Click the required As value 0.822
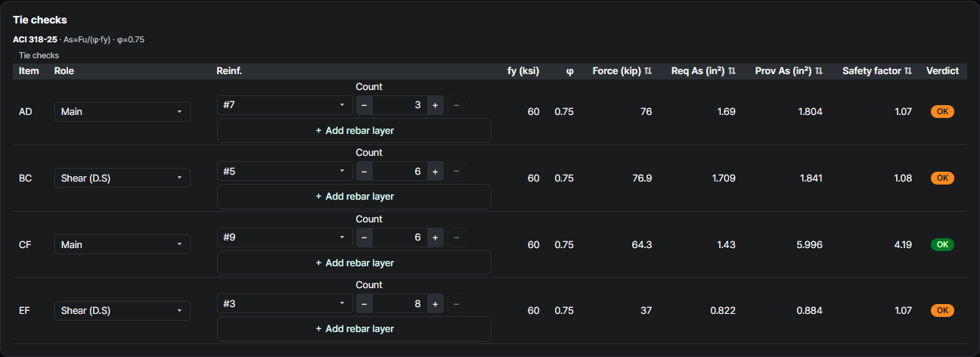 tap(724, 311)
